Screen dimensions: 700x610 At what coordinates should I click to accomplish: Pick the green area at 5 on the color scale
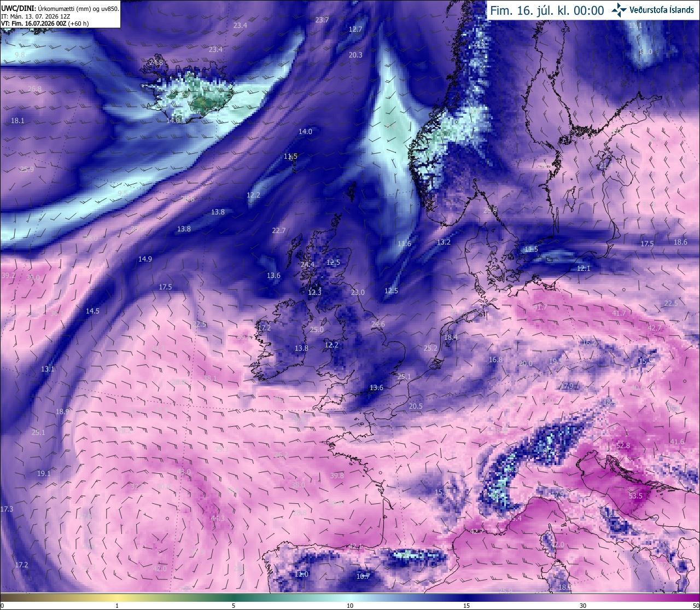(234, 597)
